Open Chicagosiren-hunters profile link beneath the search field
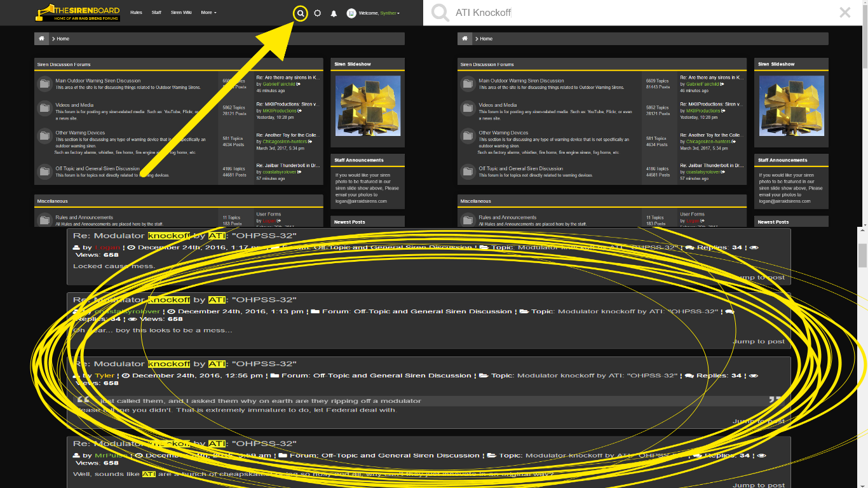The width and height of the screenshot is (868, 488). (708, 141)
